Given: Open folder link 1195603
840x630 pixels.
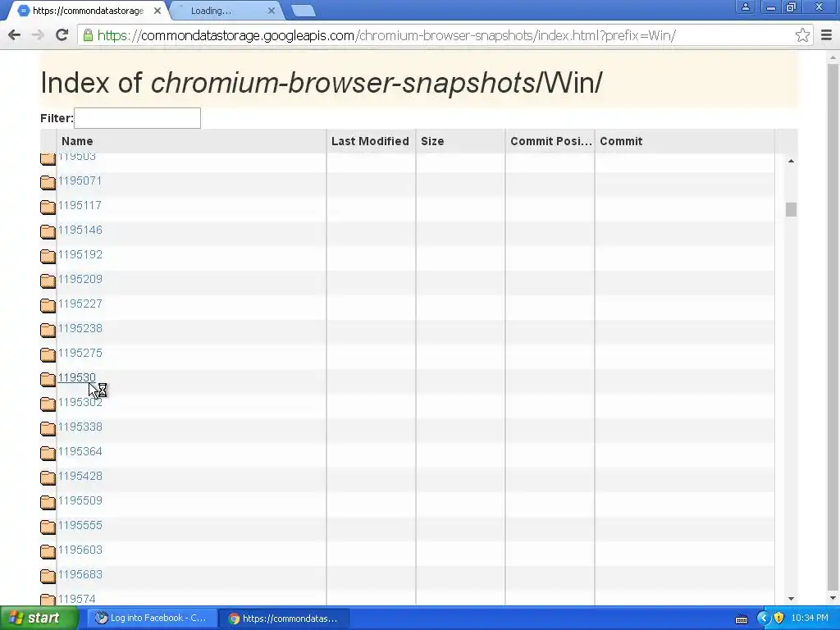Looking at the screenshot, I should (80, 550).
